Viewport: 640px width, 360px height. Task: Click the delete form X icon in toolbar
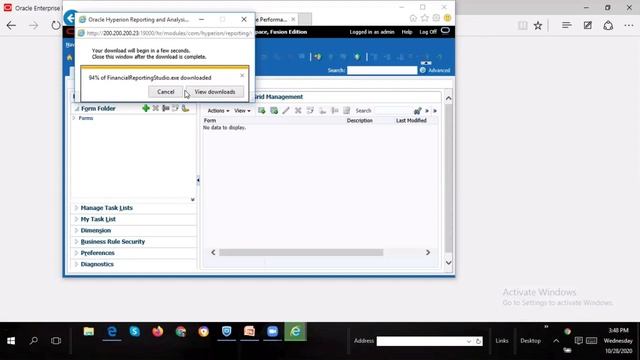click(298, 111)
